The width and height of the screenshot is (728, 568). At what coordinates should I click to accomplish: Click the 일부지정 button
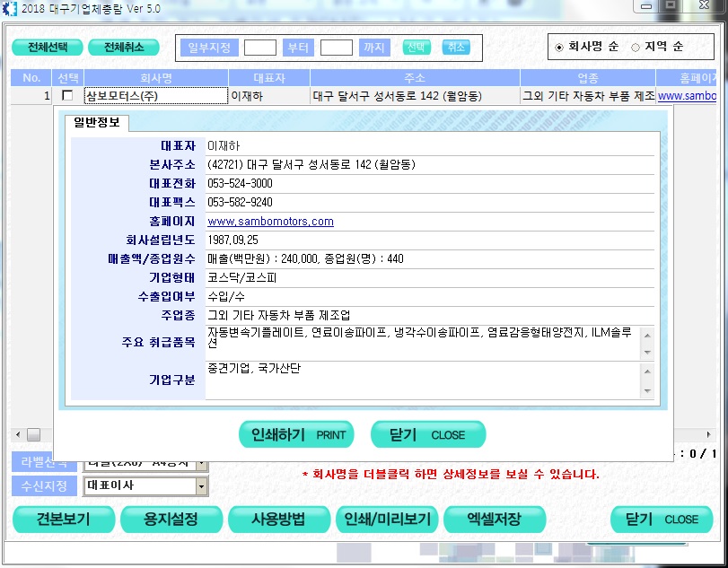209,48
